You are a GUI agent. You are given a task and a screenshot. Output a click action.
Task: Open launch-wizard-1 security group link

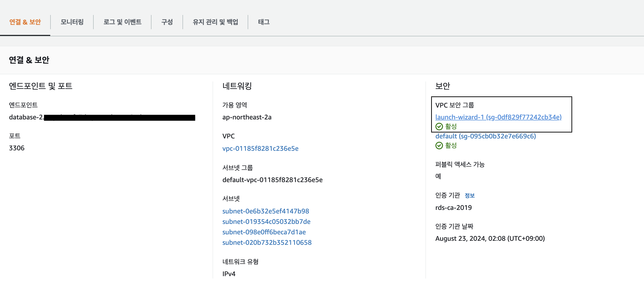click(x=498, y=117)
